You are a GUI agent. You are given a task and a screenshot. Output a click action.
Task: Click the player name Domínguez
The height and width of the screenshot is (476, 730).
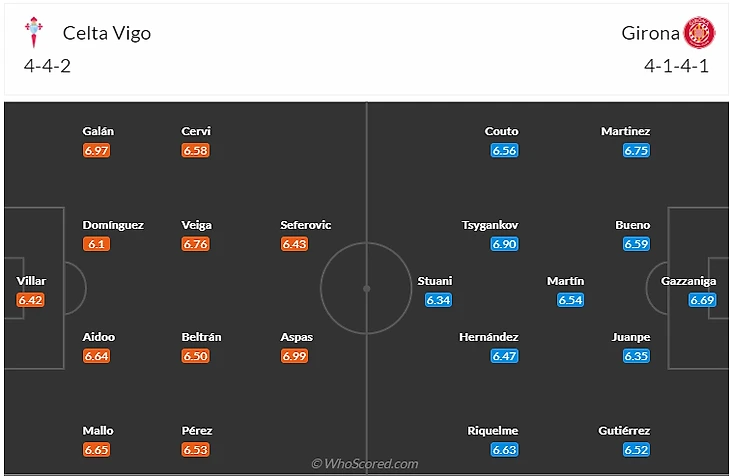click(x=113, y=225)
